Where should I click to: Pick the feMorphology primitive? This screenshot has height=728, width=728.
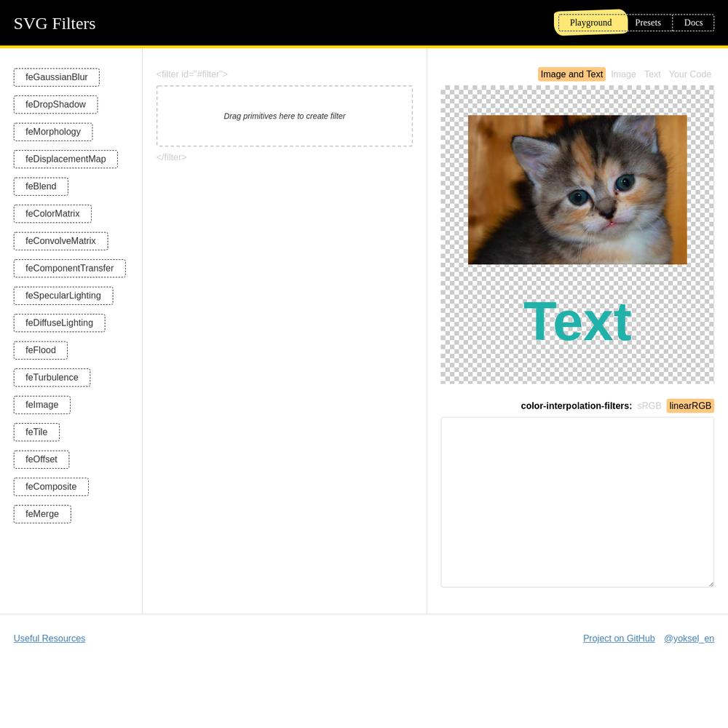(x=53, y=132)
